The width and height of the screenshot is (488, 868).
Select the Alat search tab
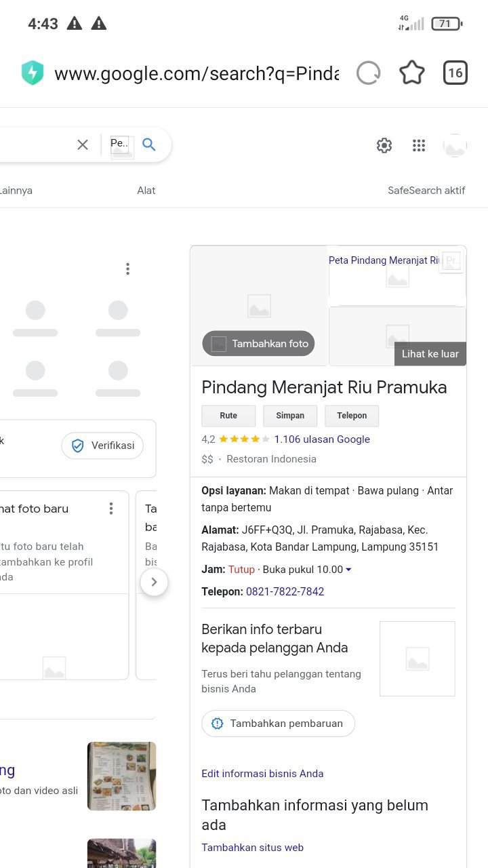coord(146,191)
